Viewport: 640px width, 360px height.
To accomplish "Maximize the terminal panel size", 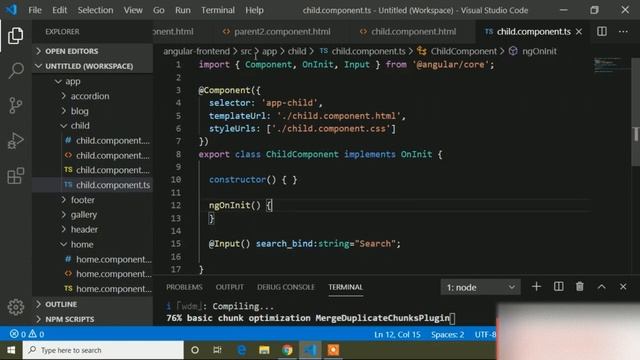I will pyautogui.click(x=601, y=287).
